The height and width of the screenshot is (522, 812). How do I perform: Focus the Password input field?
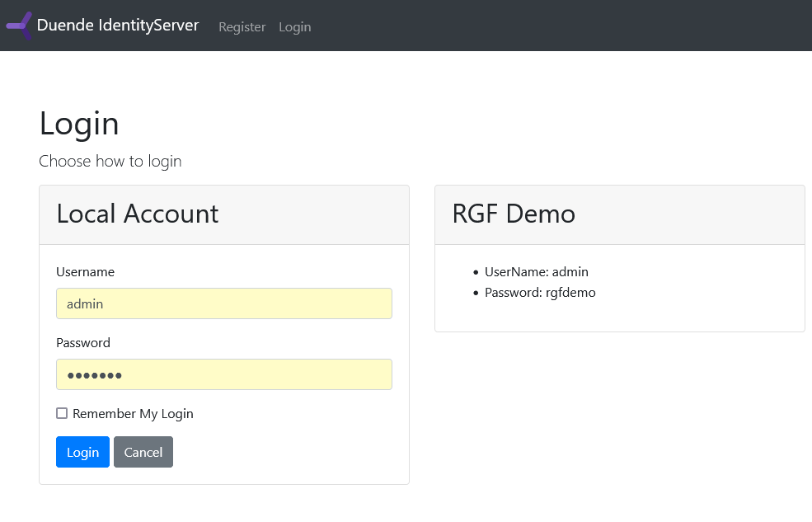tap(223, 374)
